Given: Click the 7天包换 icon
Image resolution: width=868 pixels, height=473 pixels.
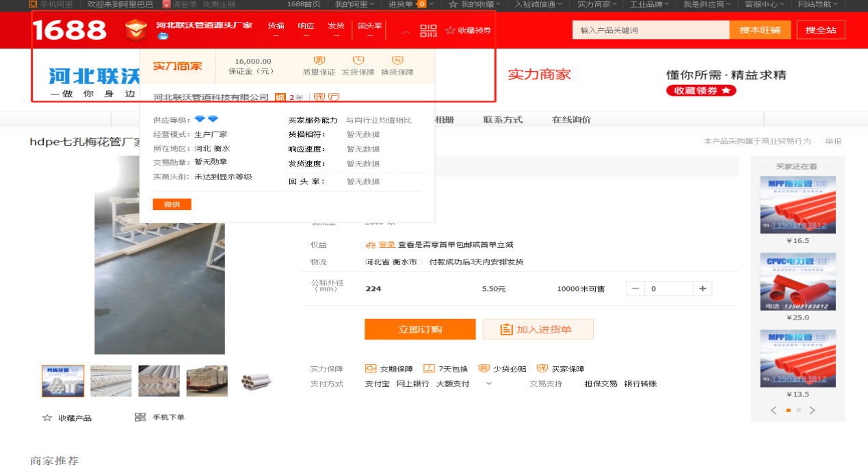Looking at the screenshot, I should 429,368.
